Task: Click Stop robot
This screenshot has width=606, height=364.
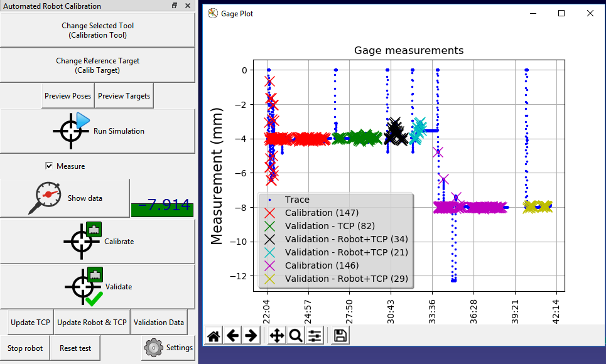Action: (25, 348)
